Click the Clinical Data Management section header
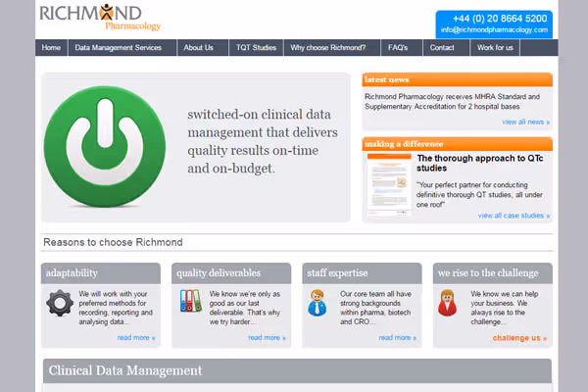The image size is (588, 392). point(297,370)
